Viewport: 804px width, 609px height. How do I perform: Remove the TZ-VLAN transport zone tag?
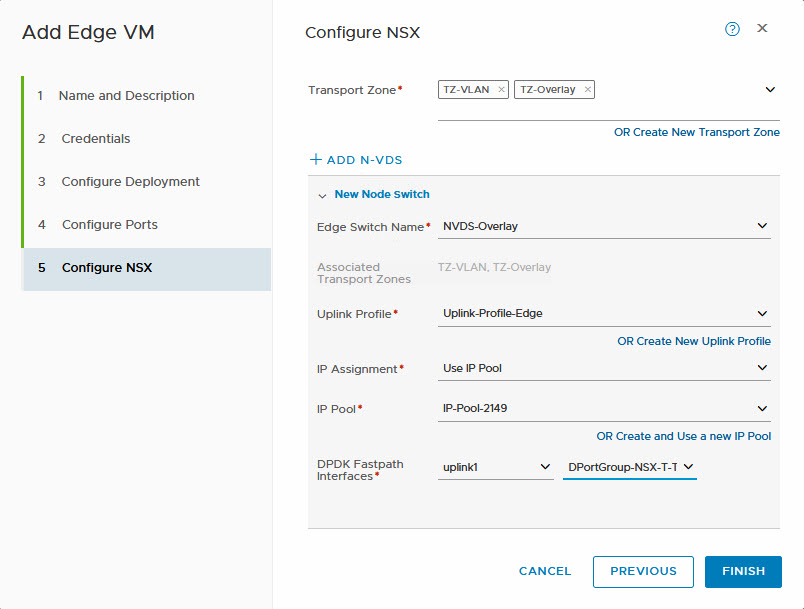point(501,90)
